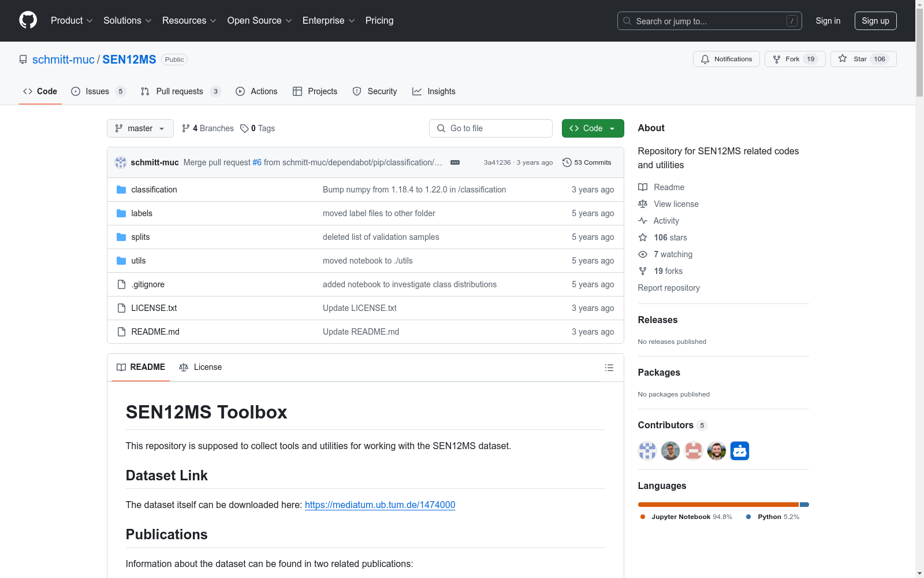Switch to the Security tab
This screenshot has width=924, height=578.
[375, 91]
